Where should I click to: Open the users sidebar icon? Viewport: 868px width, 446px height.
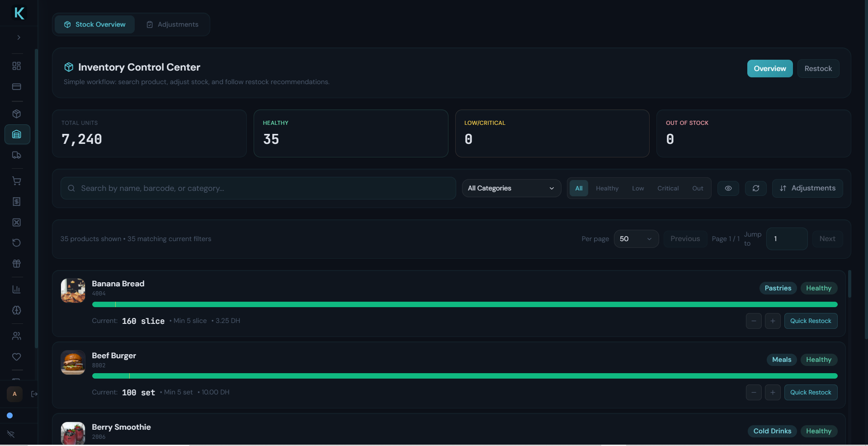[x=17, y=336]
